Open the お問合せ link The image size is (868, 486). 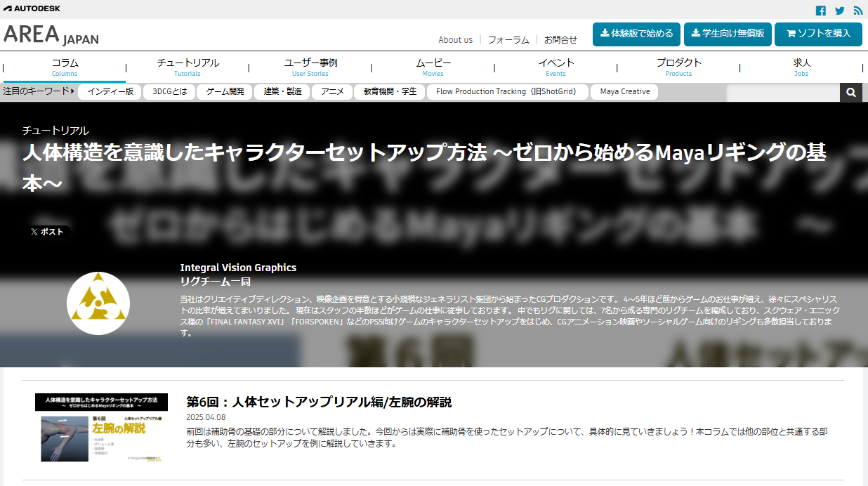coord(560,40)
